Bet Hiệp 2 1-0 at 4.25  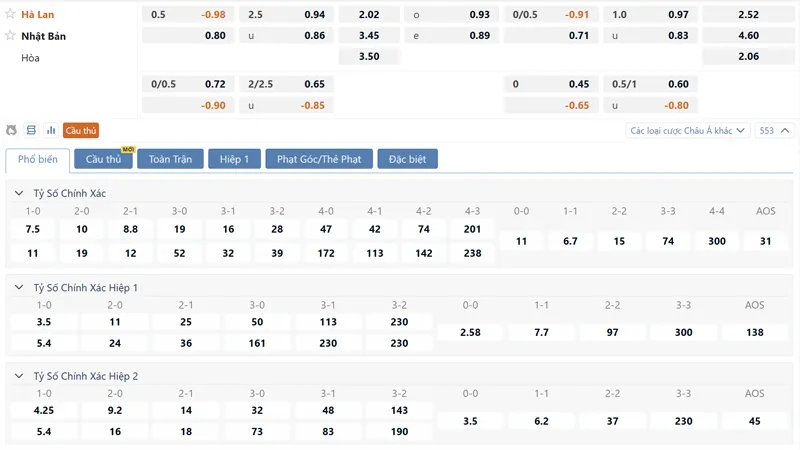point(44,410)
